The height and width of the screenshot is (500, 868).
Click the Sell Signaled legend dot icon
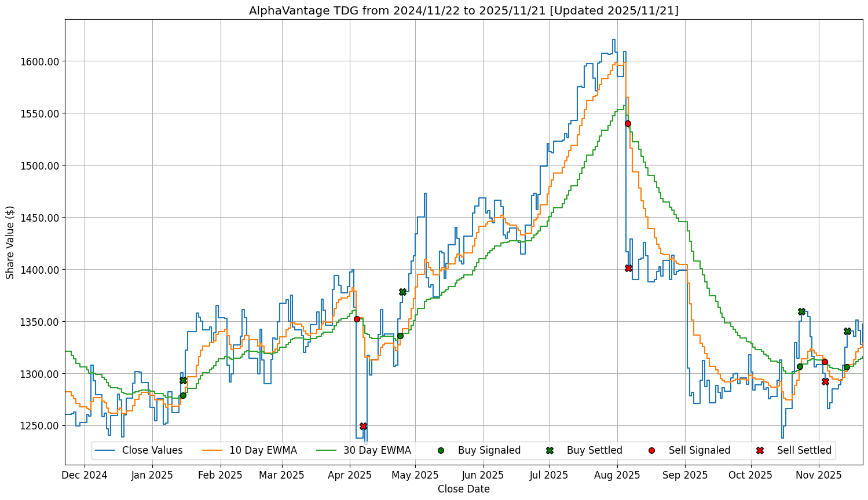651,450
